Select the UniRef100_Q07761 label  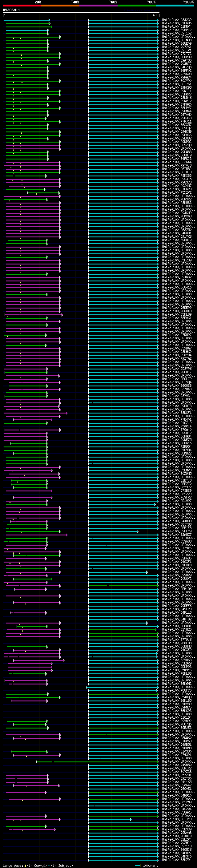tap(177, 47)
